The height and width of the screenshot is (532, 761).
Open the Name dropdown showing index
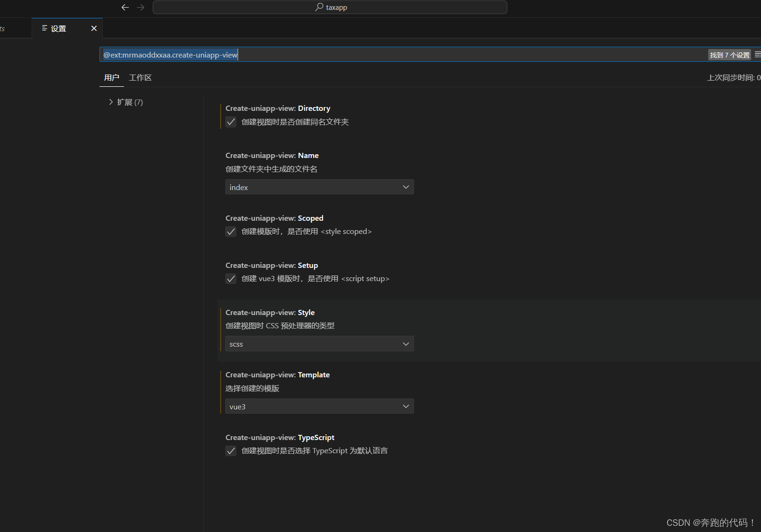pos(320,187)
